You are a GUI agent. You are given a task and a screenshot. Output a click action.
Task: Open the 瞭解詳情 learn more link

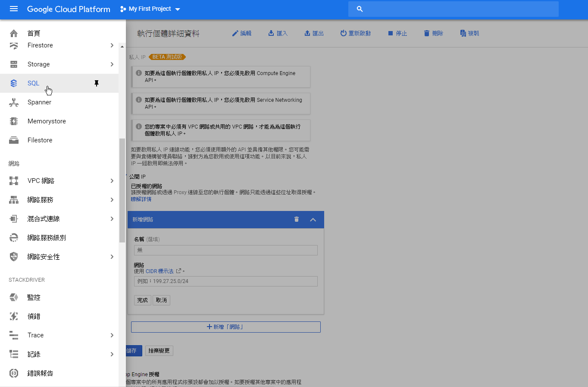click(x=141, y=199)
